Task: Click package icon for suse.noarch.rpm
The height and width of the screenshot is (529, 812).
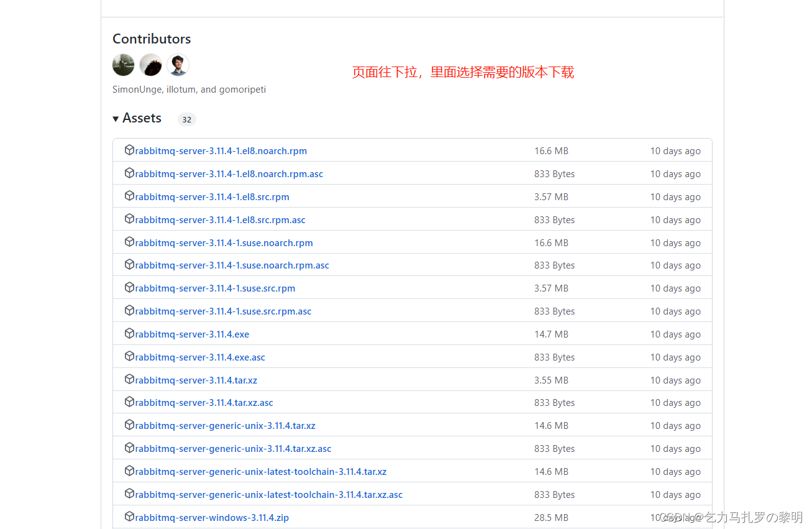Action: pos(129,242)
